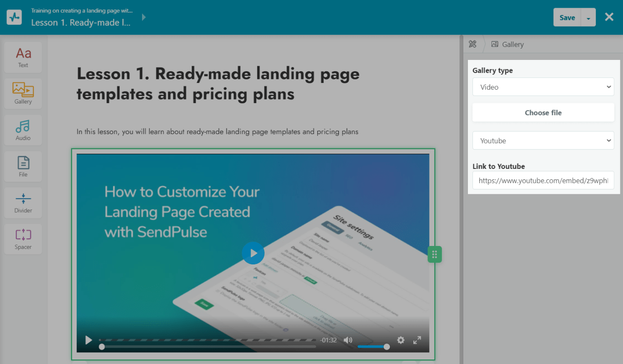Click the design tools icon in breadcrumb
The image size is (623, 364).
(472, 44)
